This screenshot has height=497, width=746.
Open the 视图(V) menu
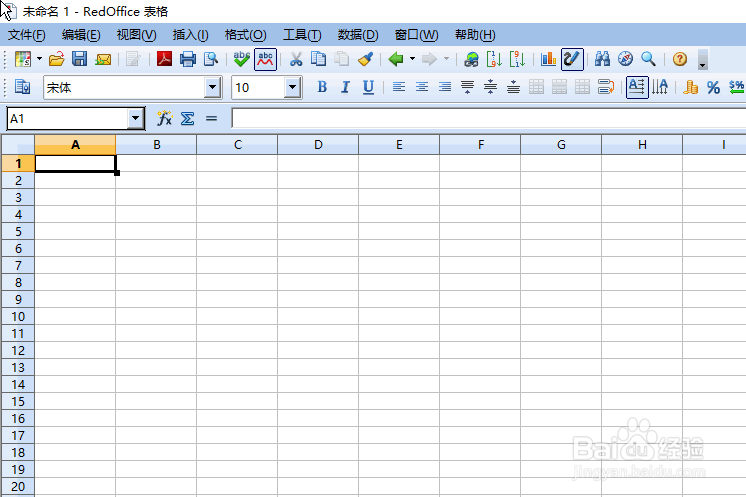pos(137,35)
